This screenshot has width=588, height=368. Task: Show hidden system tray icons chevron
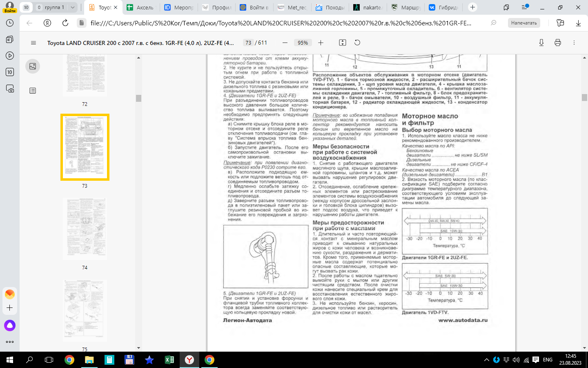pos(486,360)
